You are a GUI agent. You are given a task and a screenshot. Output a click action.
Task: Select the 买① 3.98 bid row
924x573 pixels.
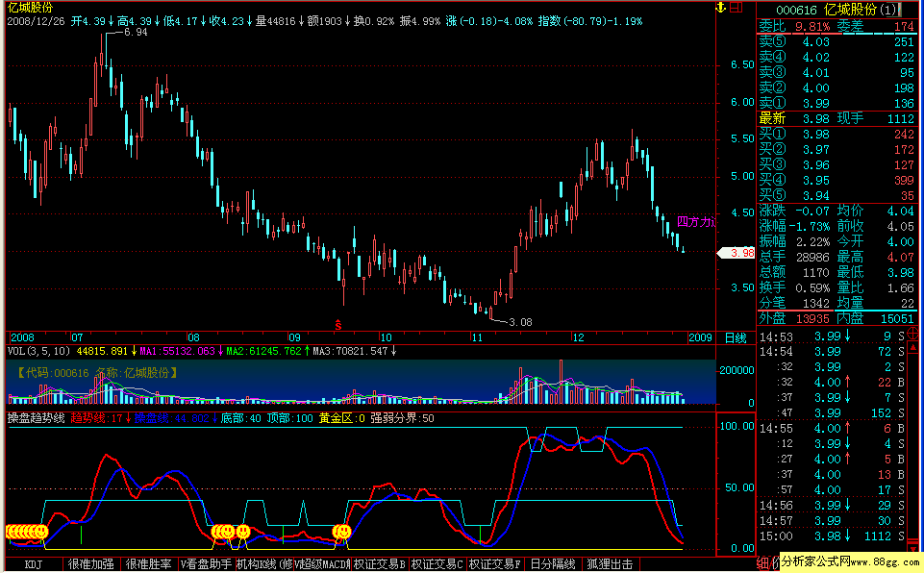click(837, 135)
